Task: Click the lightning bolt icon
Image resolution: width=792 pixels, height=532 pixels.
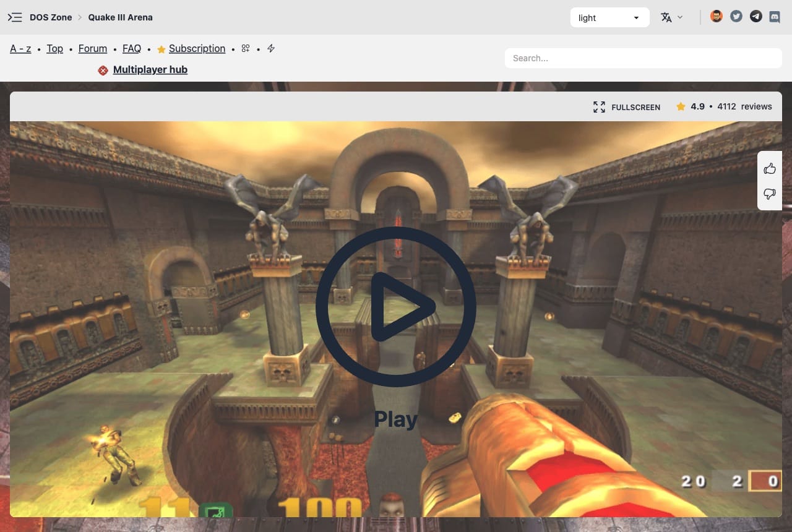Action: (x=271, y=48)
